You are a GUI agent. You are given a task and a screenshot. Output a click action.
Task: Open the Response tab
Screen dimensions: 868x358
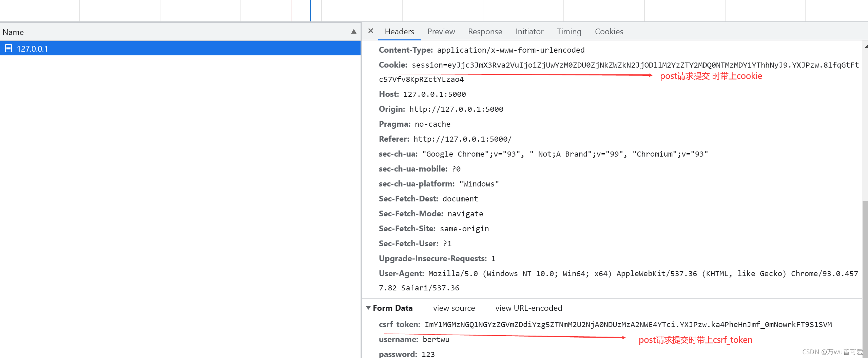click(x=485, y=32)
